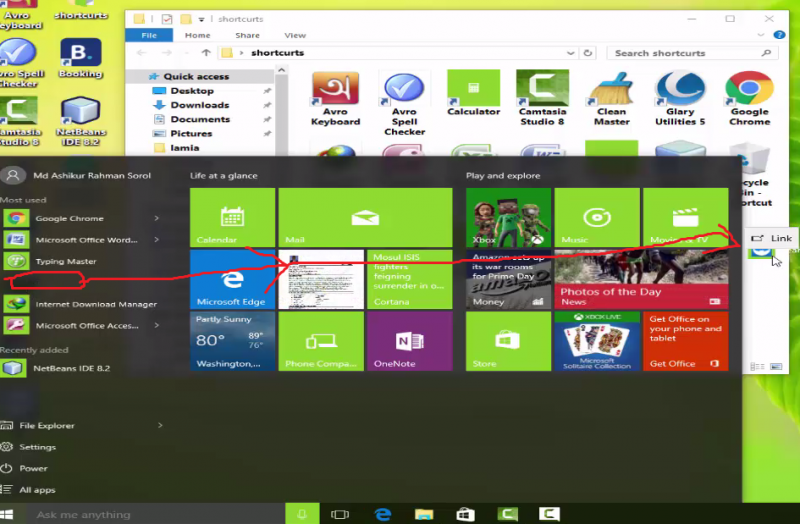The width and height of the screenshot is (800, 524).
Task: Expand Google Chrome jump list arrow
Action: 157,218
